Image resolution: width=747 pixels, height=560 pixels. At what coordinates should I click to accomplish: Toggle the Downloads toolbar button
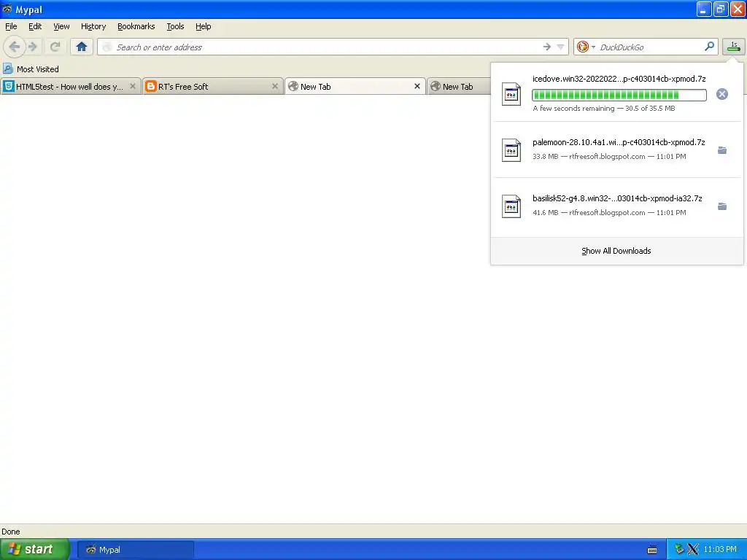tap(734, 47)
